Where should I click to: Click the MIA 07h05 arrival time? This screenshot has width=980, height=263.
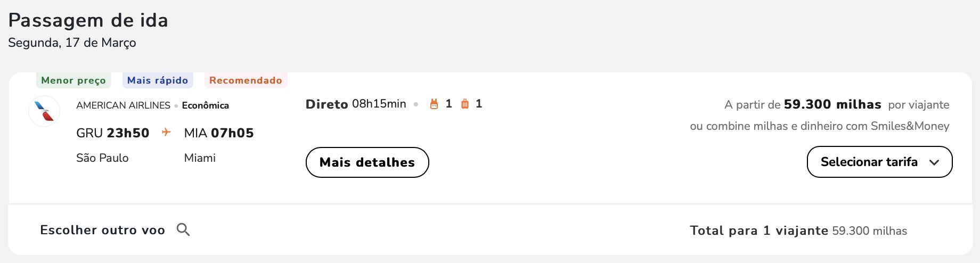tap(219, 133)
